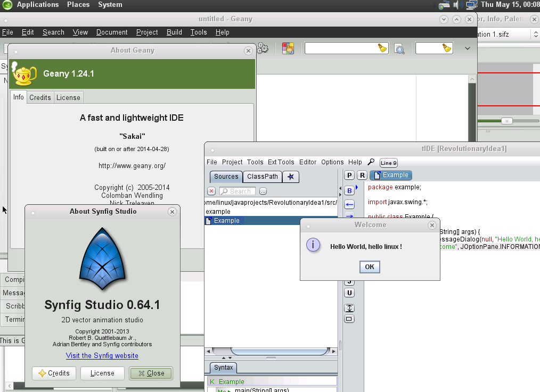
Task: Click the vertical expand I-beam button in tIDE
Action: point(349,308)
